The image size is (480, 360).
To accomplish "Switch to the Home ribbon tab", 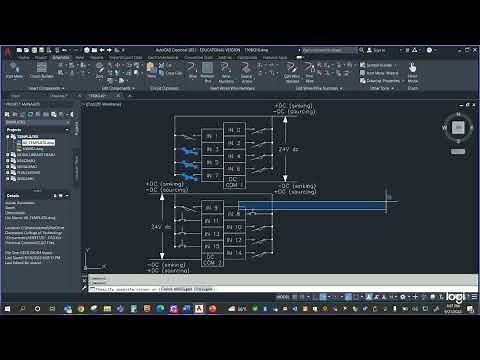I will (x=24, y=58).
